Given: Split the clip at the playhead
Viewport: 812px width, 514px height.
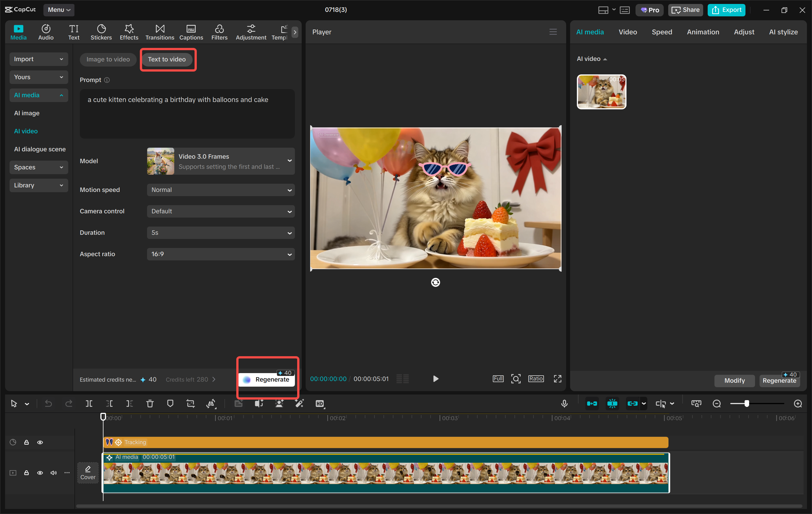Looking at the screenshot, I should pos(89,404).
